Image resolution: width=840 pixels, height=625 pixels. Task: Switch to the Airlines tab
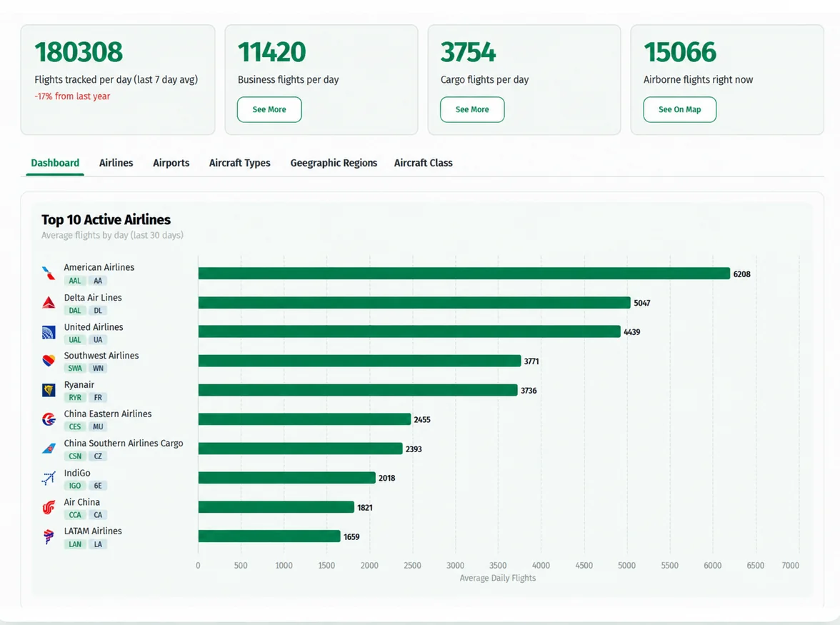116,163
